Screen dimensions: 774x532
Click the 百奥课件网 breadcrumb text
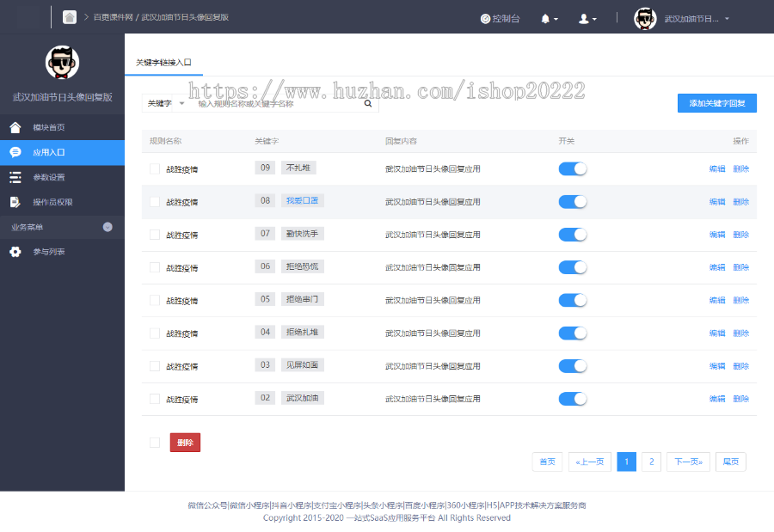pos(113,17)
